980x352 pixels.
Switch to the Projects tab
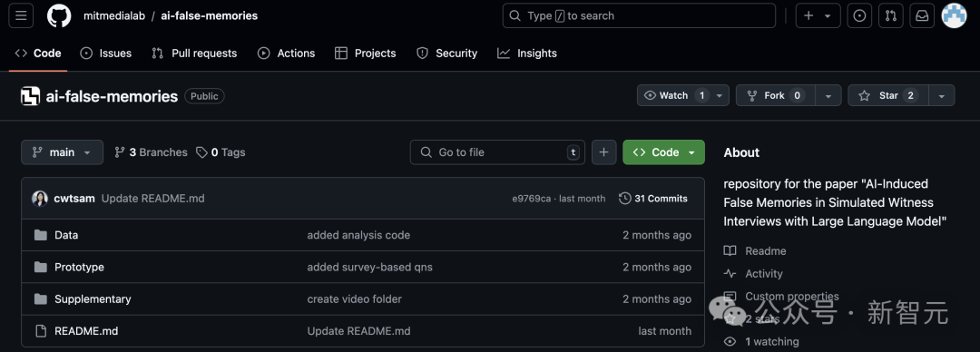click(366, 54)
